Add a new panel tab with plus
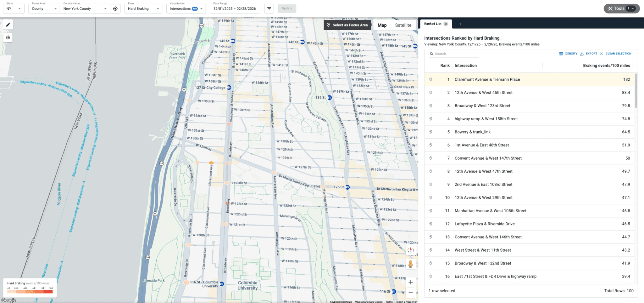The image size is (644, 303). coord(460,24)
